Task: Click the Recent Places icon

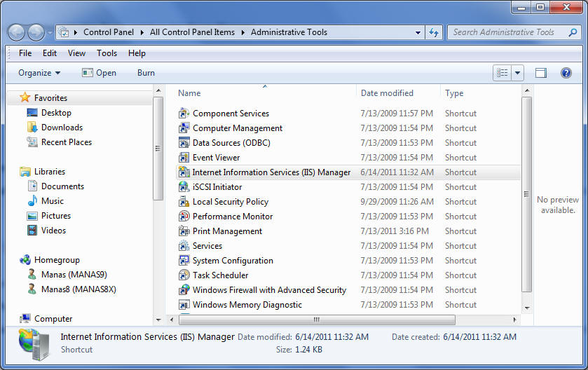Action: pos(32,142)
